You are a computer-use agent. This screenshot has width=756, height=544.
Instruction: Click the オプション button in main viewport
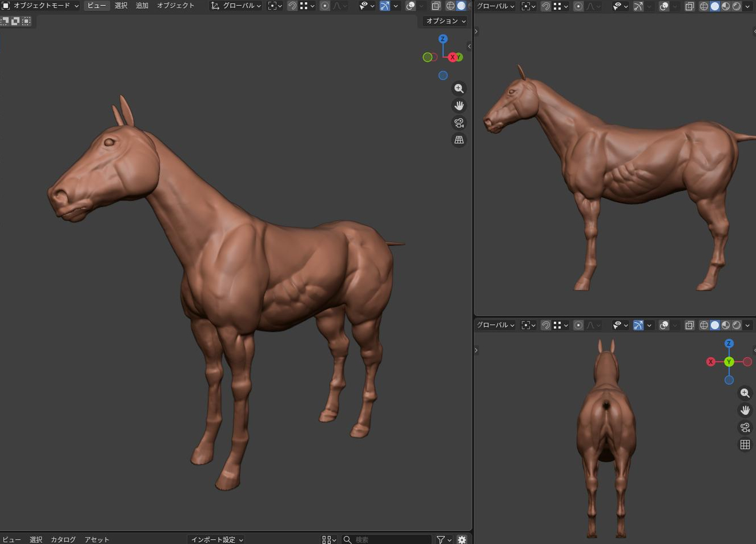coord(445,21)
